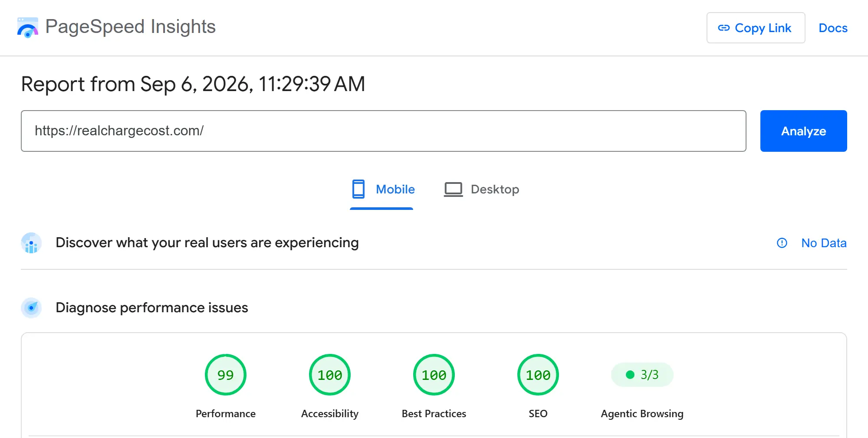The height and width of the screenshot is (438, 868).
Task: Click the laptop Desktop icon
Action: click(454, 190)
